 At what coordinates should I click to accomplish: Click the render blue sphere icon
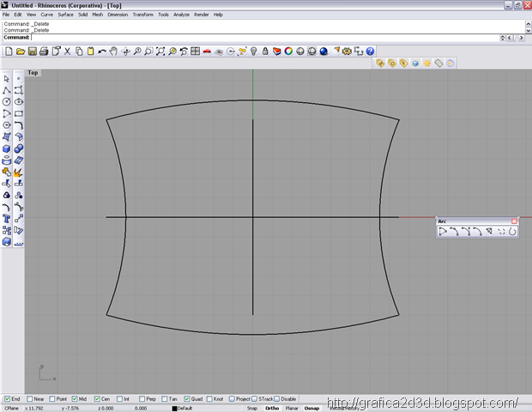coord(323,51)
